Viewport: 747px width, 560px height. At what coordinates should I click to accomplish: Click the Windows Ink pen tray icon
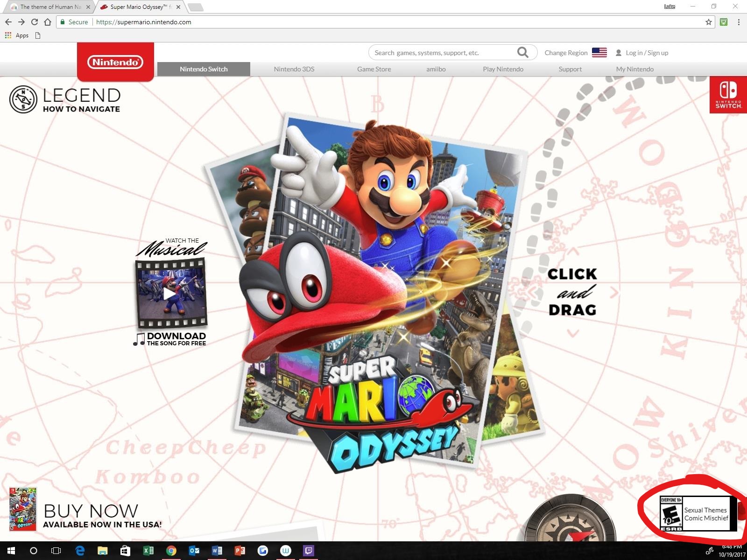pos(710,551)
